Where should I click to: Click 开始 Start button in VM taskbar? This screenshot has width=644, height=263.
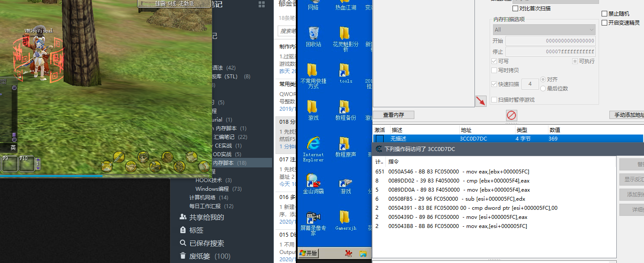(x=308, y=253)
